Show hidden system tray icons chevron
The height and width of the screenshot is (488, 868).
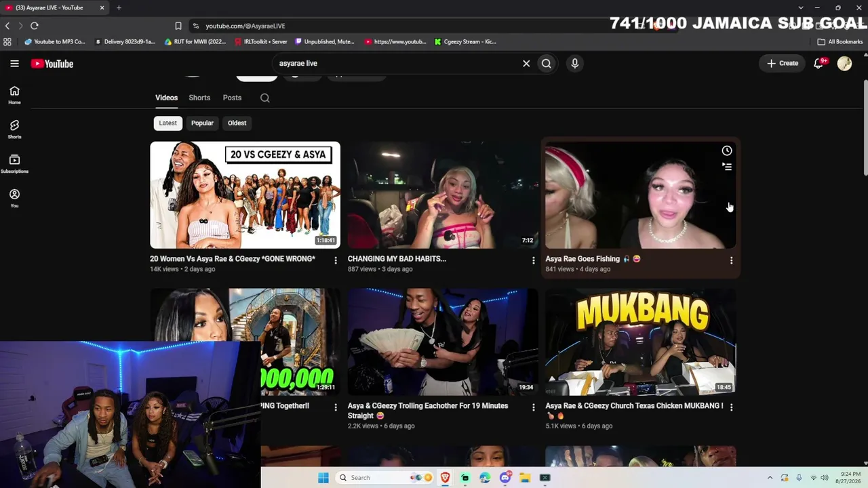[x=770, y=478]
